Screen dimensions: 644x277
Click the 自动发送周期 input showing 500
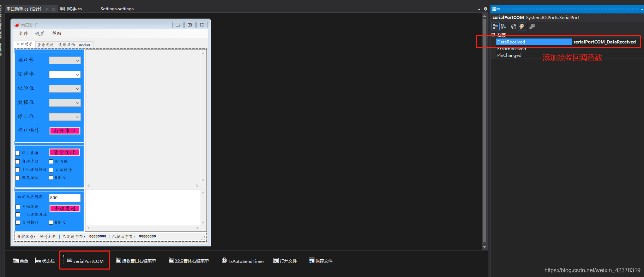point(65,198)
